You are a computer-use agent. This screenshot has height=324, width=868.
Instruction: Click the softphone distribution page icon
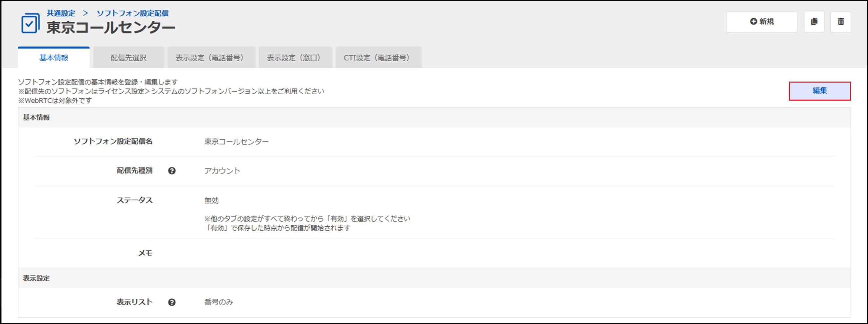(x=30, y=23)
